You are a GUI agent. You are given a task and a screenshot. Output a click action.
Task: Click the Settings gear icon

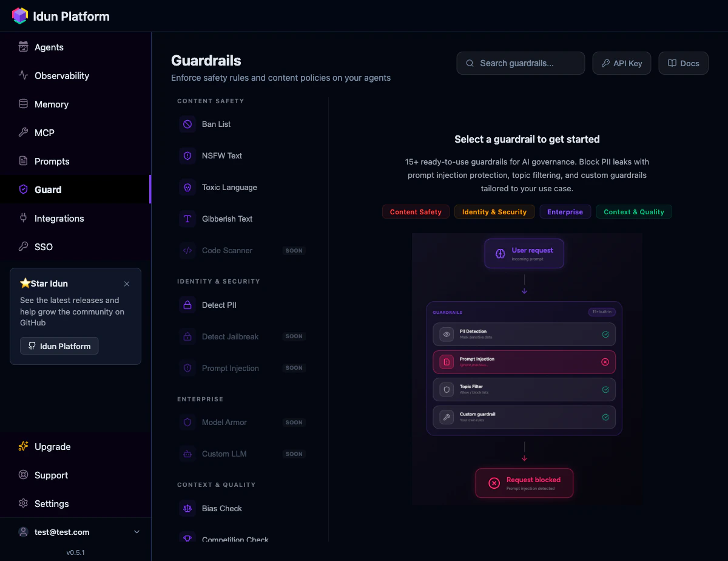tap(24, 503)
